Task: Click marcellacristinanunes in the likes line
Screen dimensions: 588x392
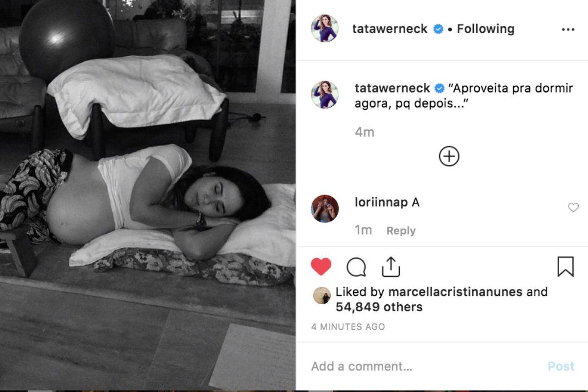Action: [455, 292]
